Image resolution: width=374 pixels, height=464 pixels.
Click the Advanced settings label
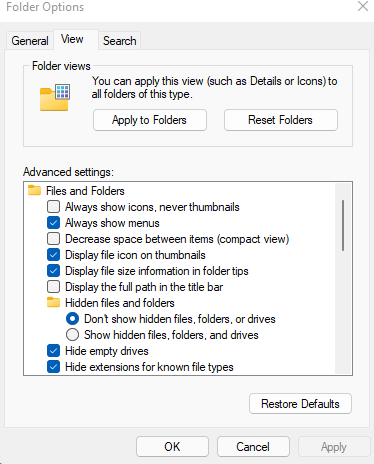click(68, 172)
